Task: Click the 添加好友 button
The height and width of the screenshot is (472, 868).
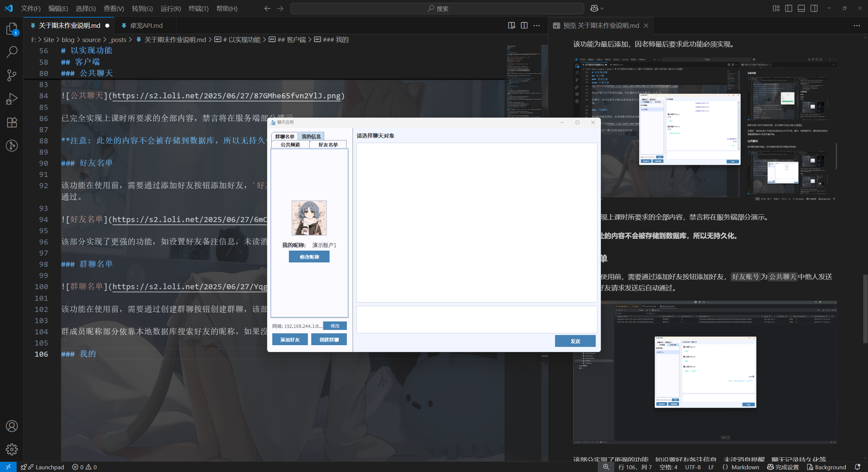Action: 290,339
